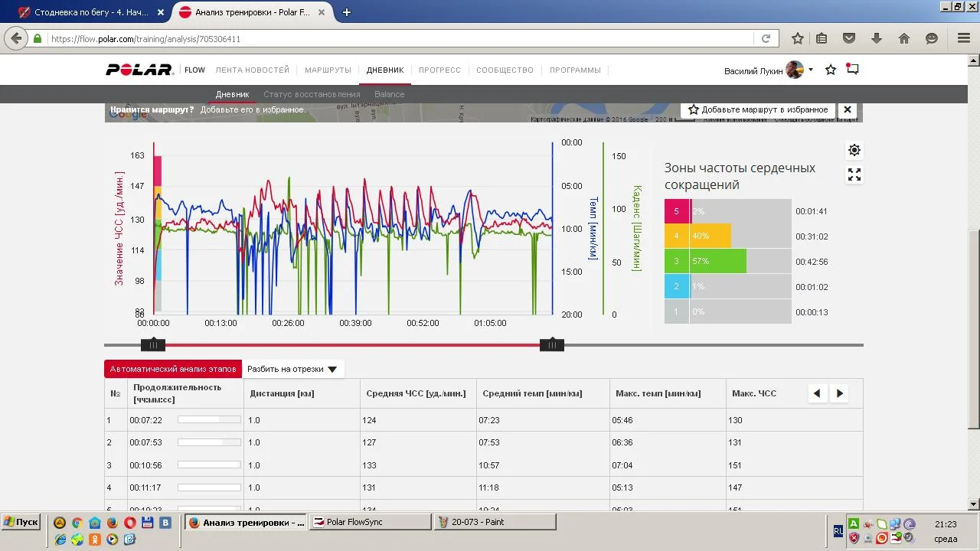Viewport: 980px width, 551px height.
Task: Click the Polar logo
Action: (x=139, y=70)
